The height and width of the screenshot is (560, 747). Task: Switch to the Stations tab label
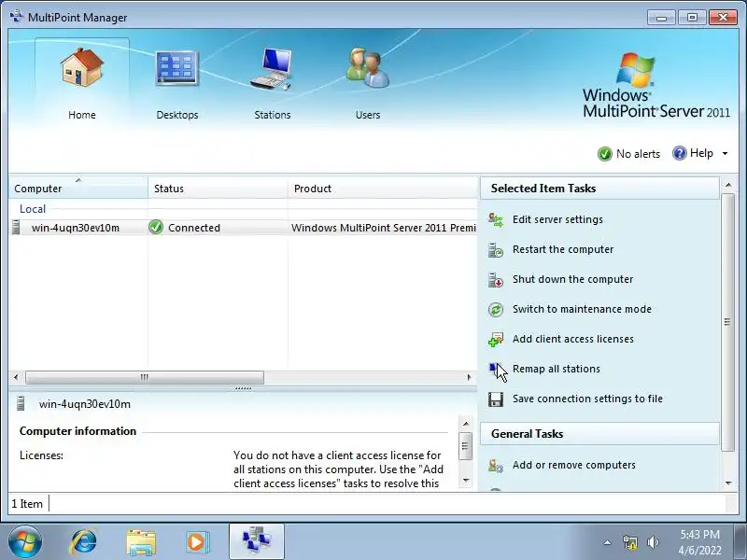click(x=273, y=115)
